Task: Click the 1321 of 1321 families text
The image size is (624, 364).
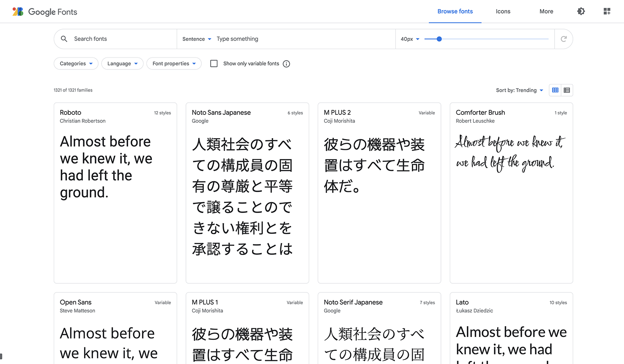Action: pos(73,90)
